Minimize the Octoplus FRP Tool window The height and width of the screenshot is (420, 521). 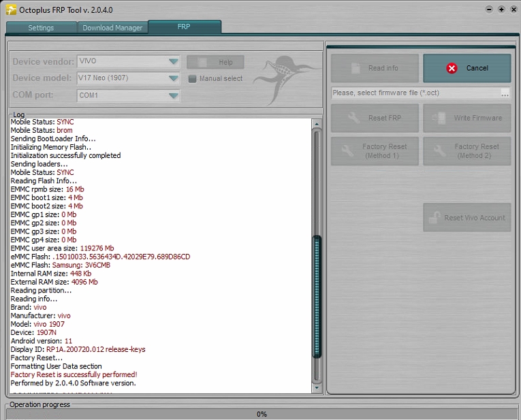(x=489, y=10)
